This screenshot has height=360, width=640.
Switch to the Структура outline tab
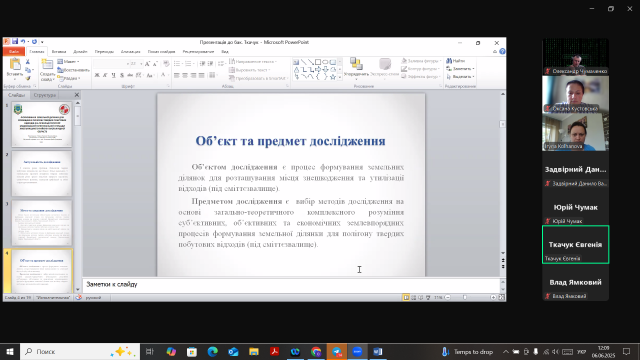pos(44,95)
